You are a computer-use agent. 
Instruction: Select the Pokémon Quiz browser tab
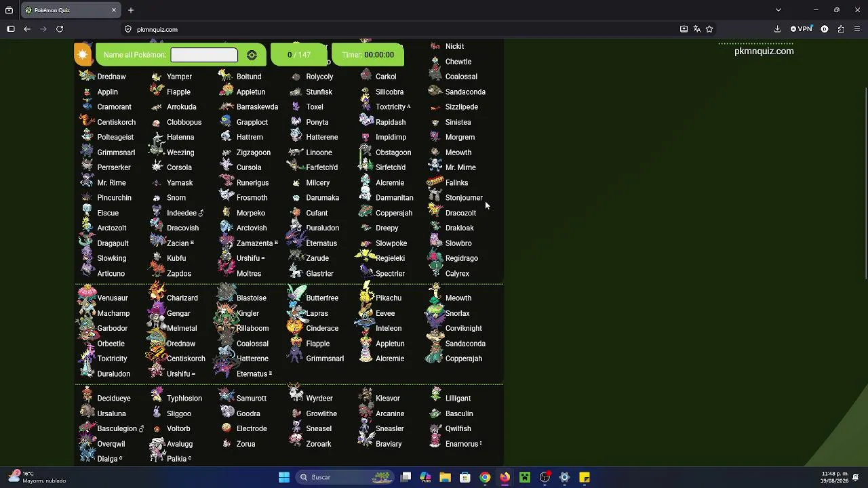[71, 10]
